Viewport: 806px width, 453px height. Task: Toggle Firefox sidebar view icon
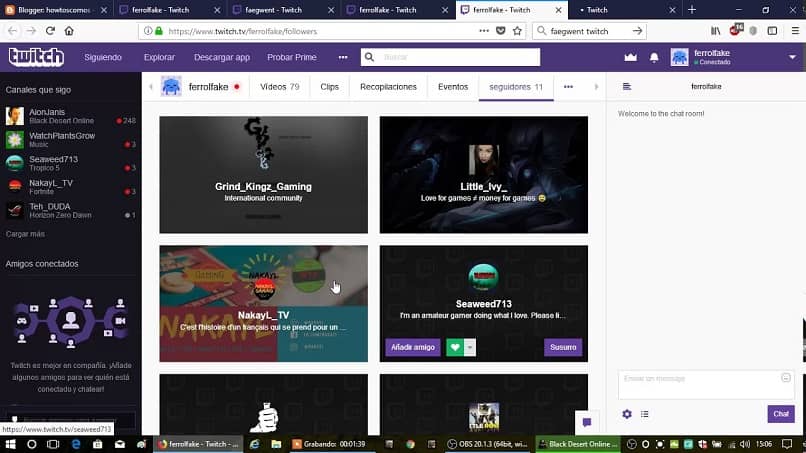pyautogui.click(x=772, y=31)
